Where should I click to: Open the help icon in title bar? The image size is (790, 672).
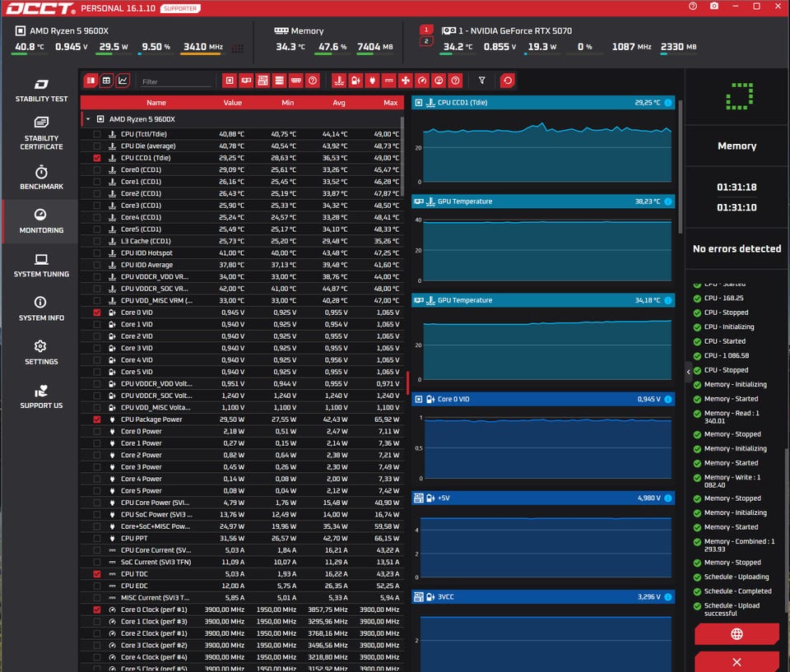[x=693, y=6]
